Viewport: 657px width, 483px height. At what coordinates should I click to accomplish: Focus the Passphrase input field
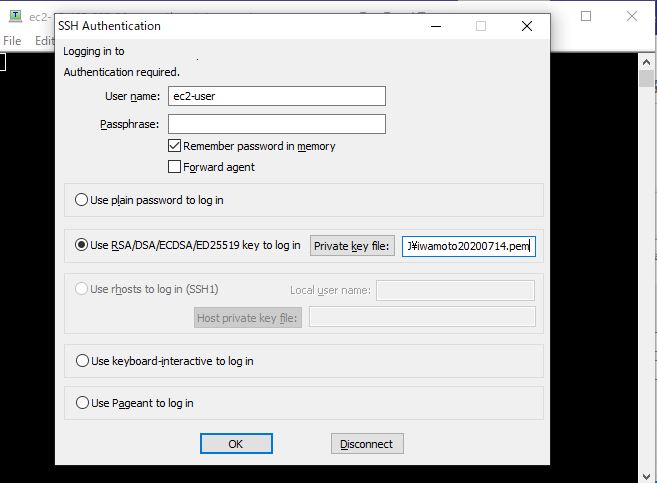[276, 124]
